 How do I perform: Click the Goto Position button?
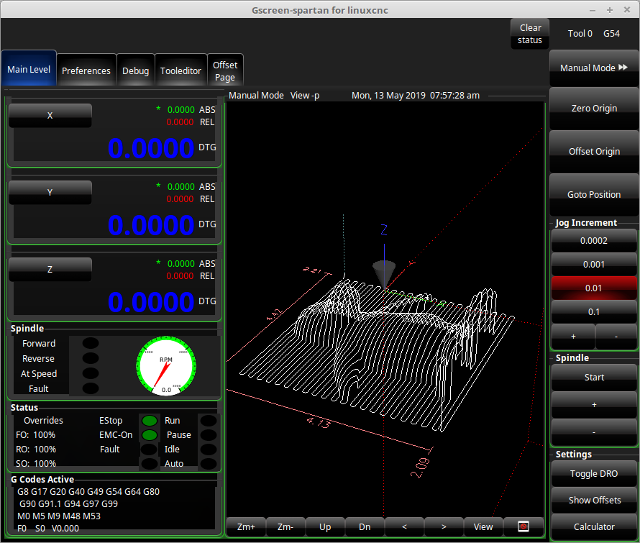click(594, 195)
